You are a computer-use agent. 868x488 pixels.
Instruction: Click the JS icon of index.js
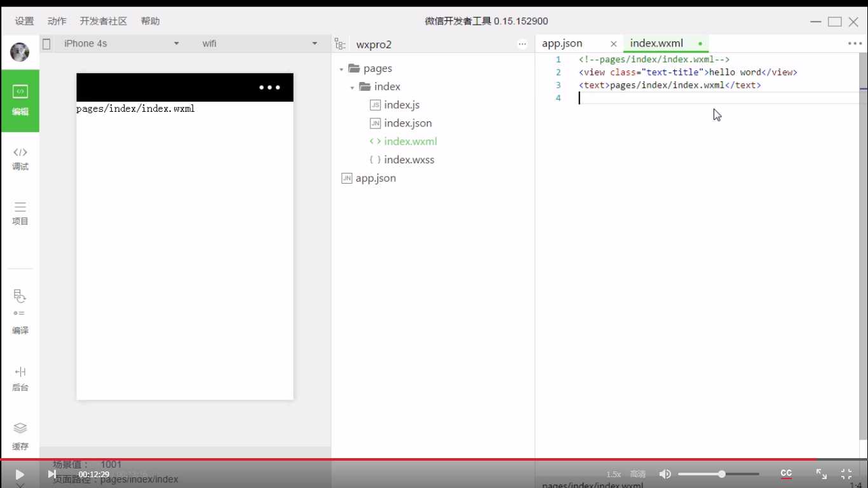(376, 105)
